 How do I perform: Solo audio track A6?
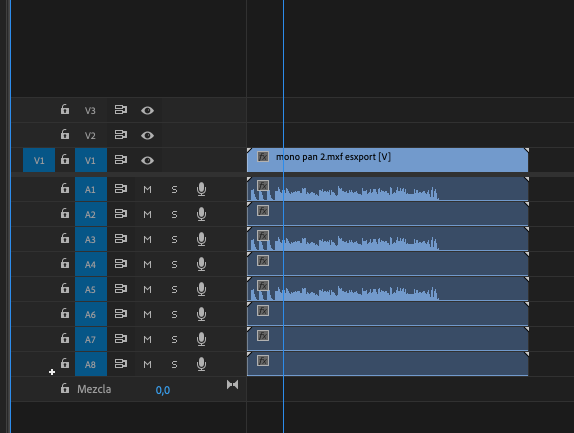[174, 315]
